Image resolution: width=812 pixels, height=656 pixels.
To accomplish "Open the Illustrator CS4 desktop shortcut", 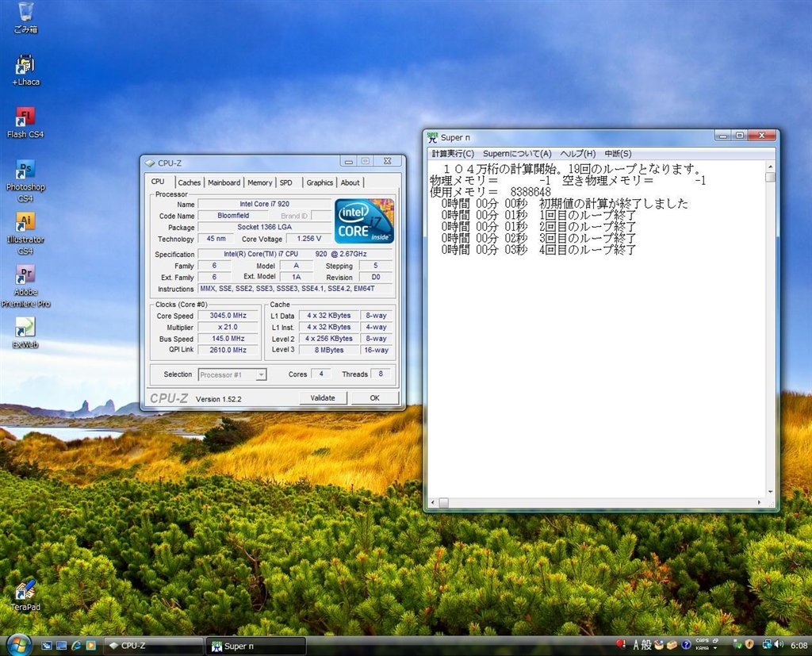I will (x=25, y=234).
